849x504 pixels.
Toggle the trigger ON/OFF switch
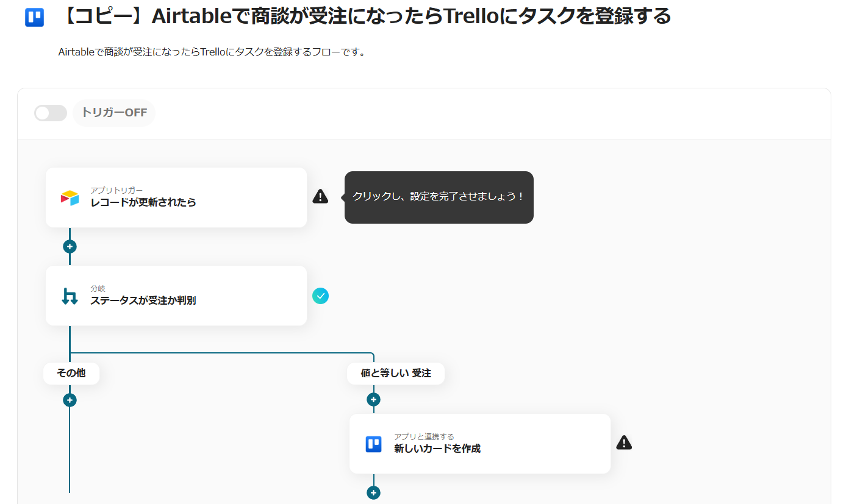click(51, 113)
